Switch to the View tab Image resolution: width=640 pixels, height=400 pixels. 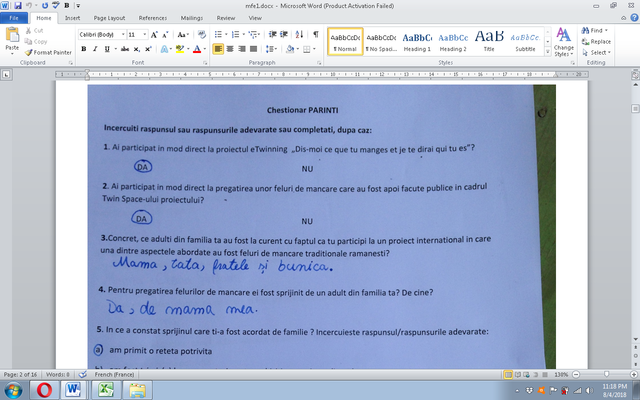pyautogui.click(x=255, y=18)
